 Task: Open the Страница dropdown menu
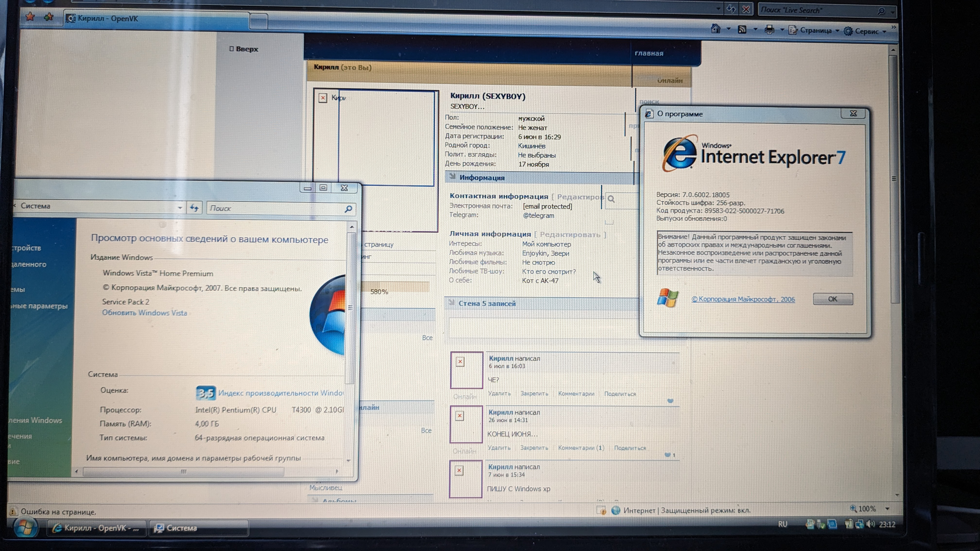(x=815, y=30)
